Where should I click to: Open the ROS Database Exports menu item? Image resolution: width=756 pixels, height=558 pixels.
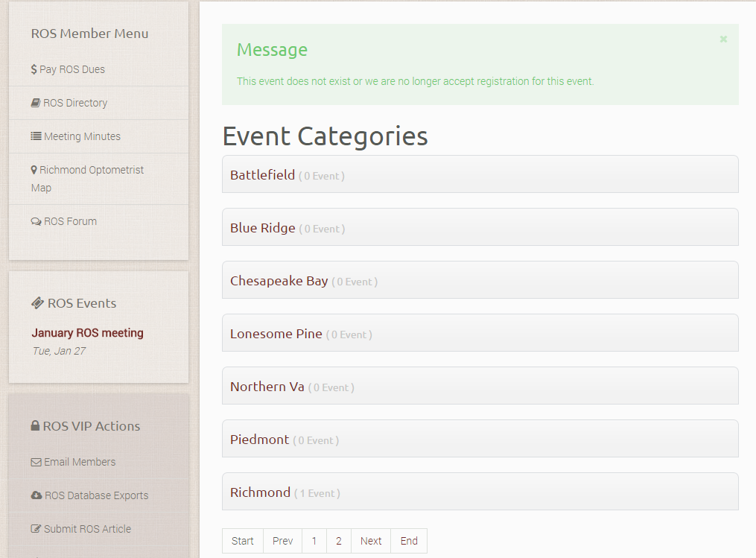click(95, 495)
